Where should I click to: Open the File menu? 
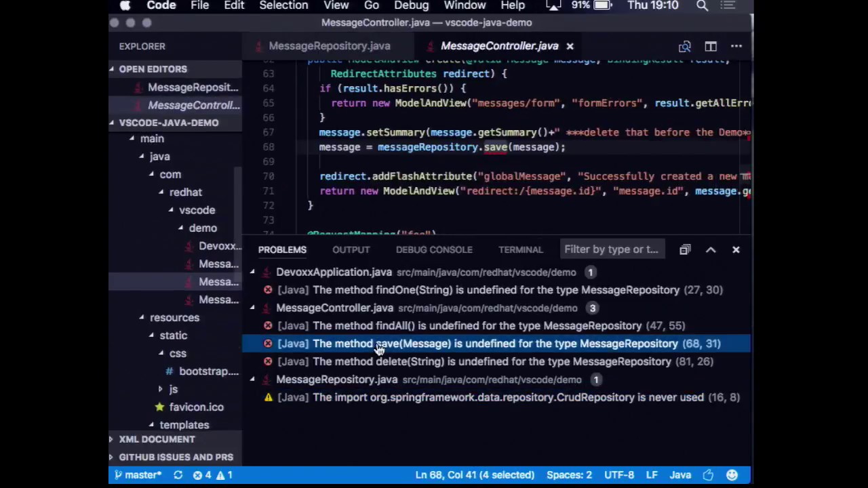click(x=199, y=5)
